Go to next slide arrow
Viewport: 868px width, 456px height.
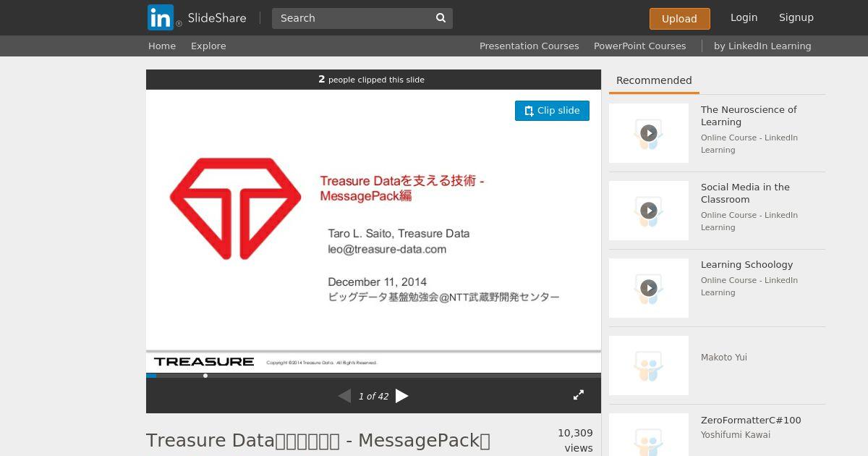(402, 396)
